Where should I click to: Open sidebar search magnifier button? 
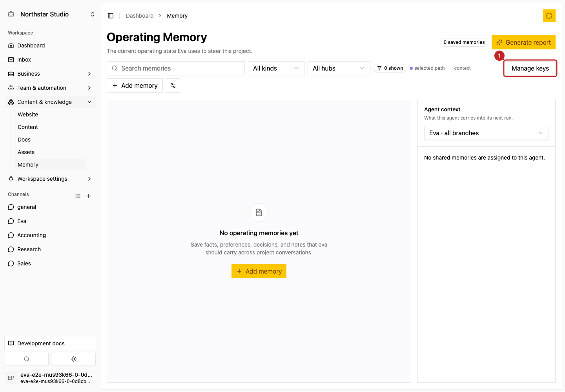[x=27, y=359]
